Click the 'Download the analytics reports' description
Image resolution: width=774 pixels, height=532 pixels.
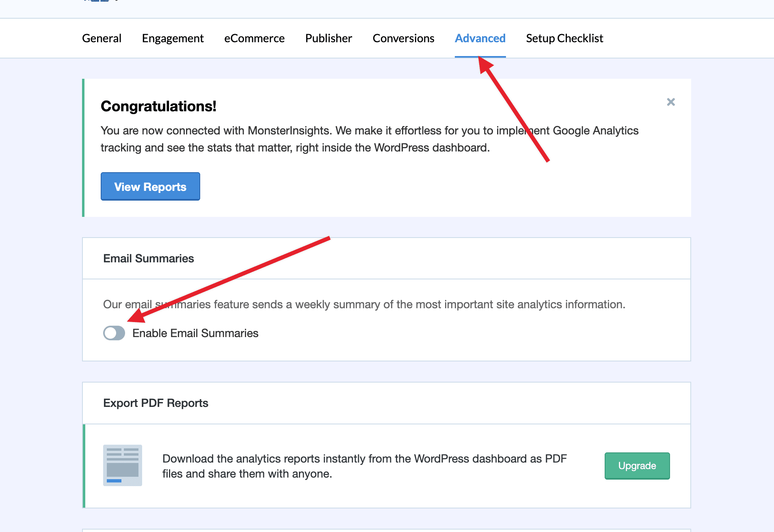coord(365,466)
